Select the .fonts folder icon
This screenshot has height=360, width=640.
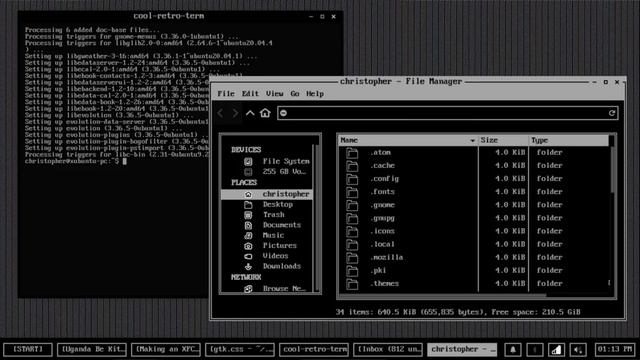[x=352, y=192]
